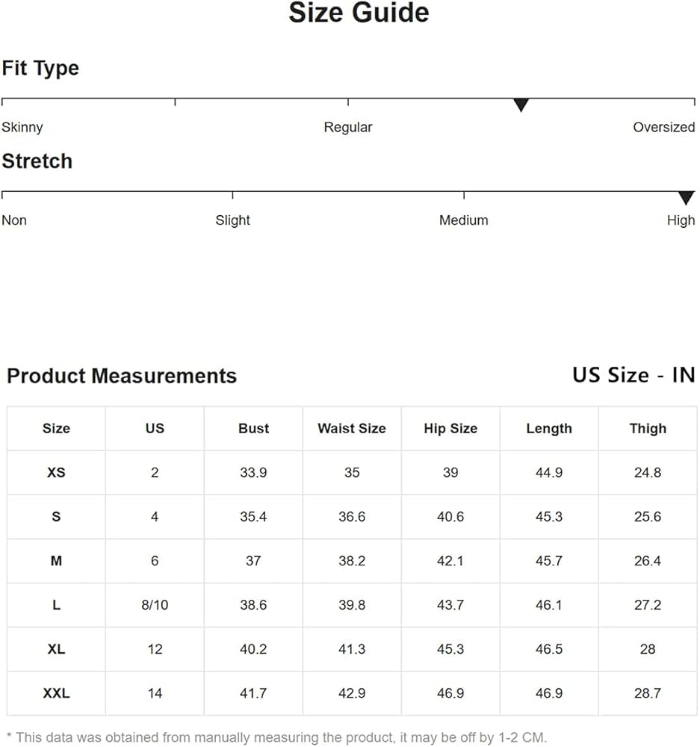
Task: Click the Thigh column header
Action: [648, 429]
